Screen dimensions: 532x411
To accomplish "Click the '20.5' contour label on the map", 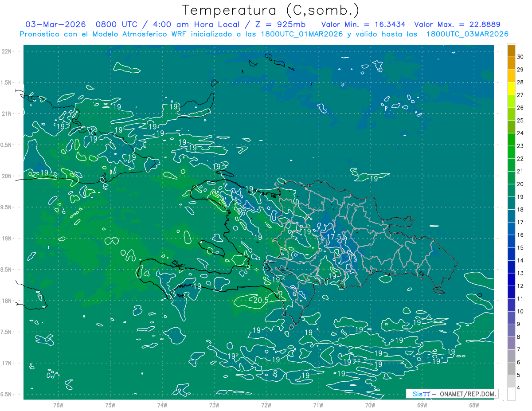I will [x=261, y=300].
